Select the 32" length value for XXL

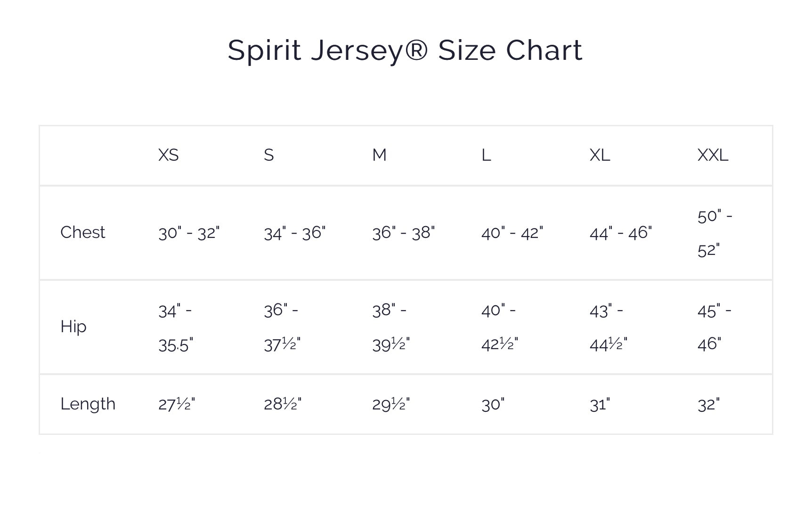point(708,404)
